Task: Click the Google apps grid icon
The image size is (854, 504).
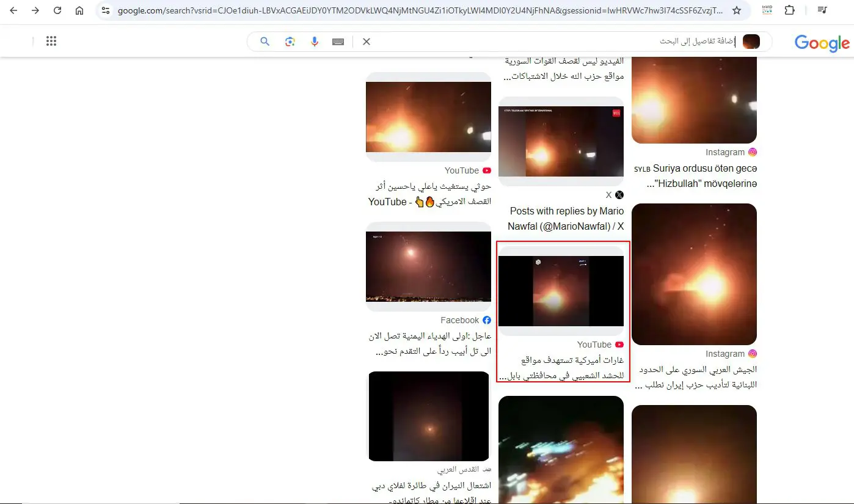Action: click(51, 41)
